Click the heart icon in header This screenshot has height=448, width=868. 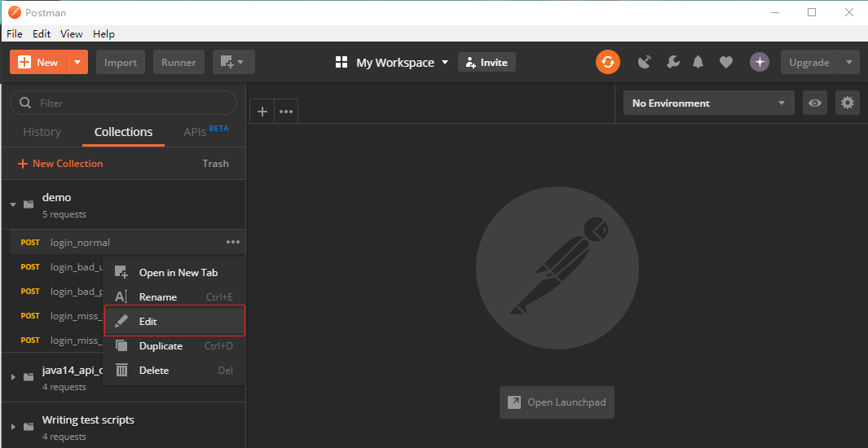[725, 63]
